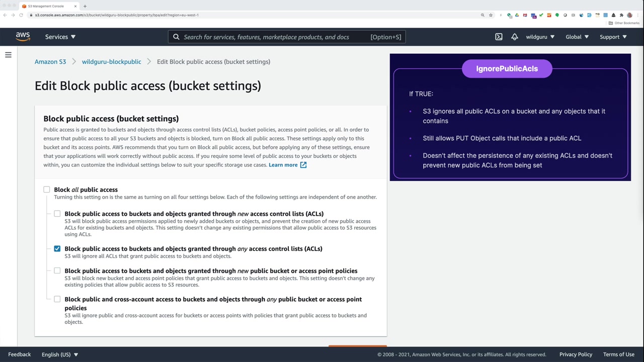Open the Other Bookmarks folder
The width and height of the screenshot is (644, 362).
624,23
